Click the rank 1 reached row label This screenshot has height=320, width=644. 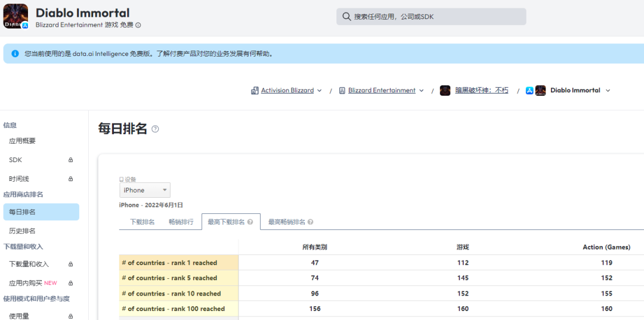click(169, 263)
